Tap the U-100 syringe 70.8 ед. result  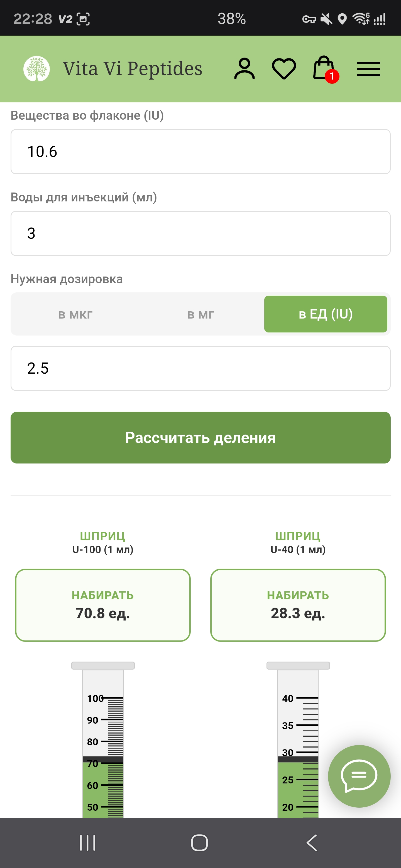pos(103,605)
